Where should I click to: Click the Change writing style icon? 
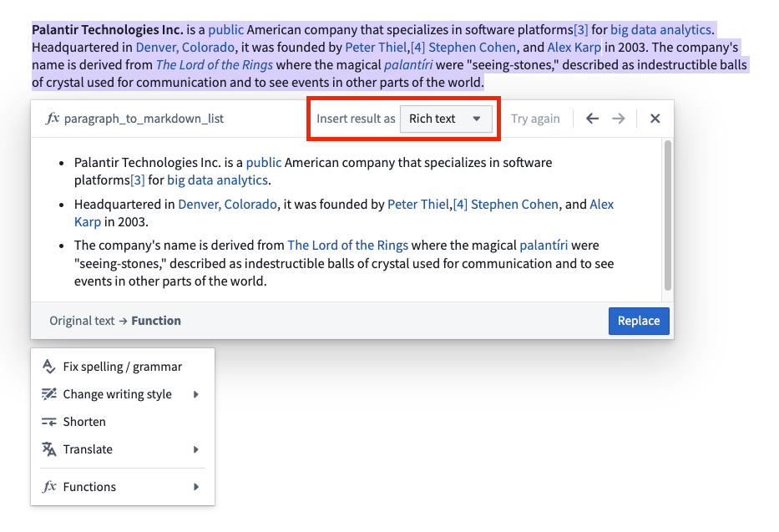tap(48, 394)
